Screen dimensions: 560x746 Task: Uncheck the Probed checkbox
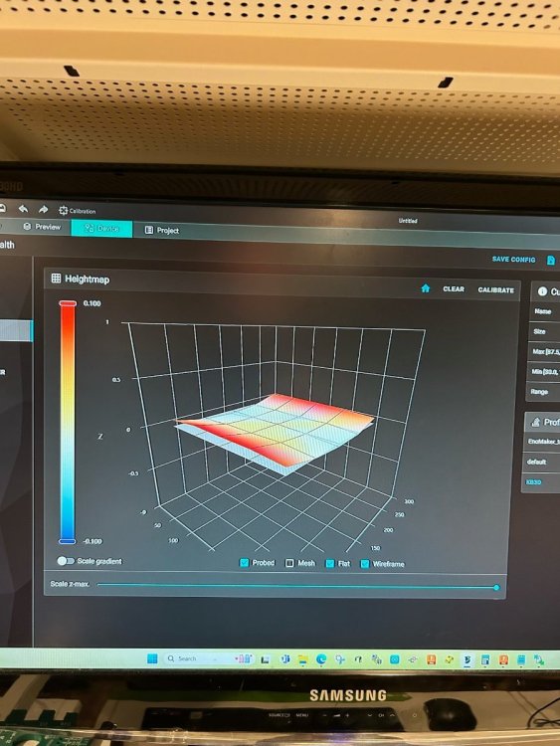click(x=244, y=563)
